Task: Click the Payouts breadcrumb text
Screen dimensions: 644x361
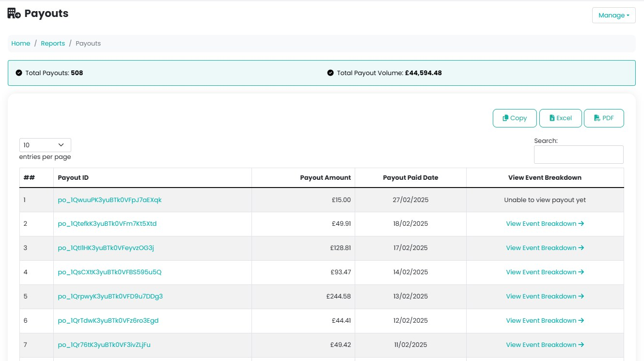Action: coord(88,43)
